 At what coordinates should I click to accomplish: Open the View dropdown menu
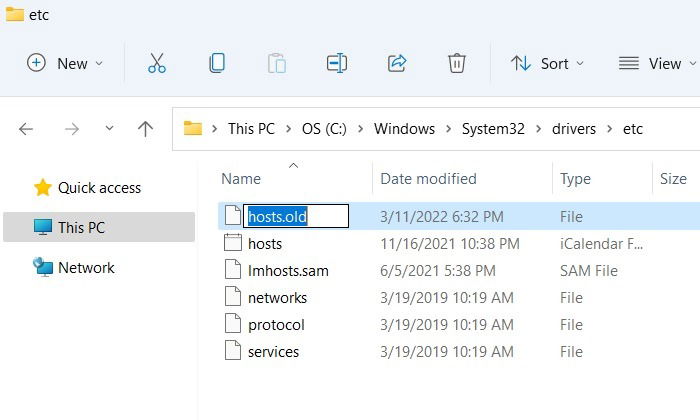657,63
